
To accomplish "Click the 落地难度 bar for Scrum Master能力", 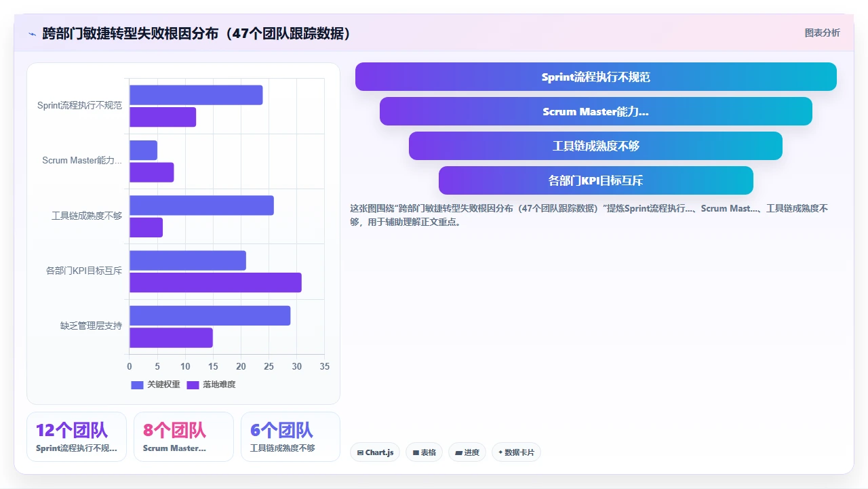I will tap(152, 172).
